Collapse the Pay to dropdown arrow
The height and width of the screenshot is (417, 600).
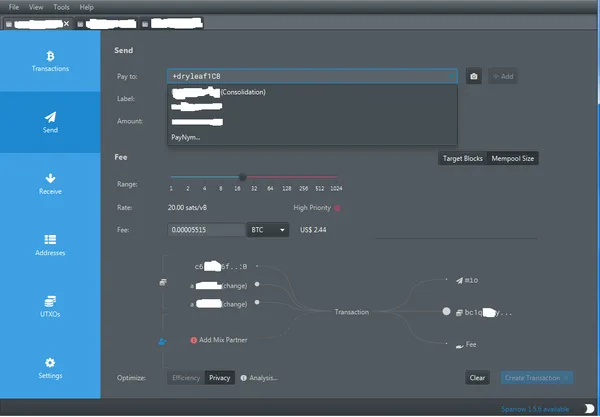(451, 76)
